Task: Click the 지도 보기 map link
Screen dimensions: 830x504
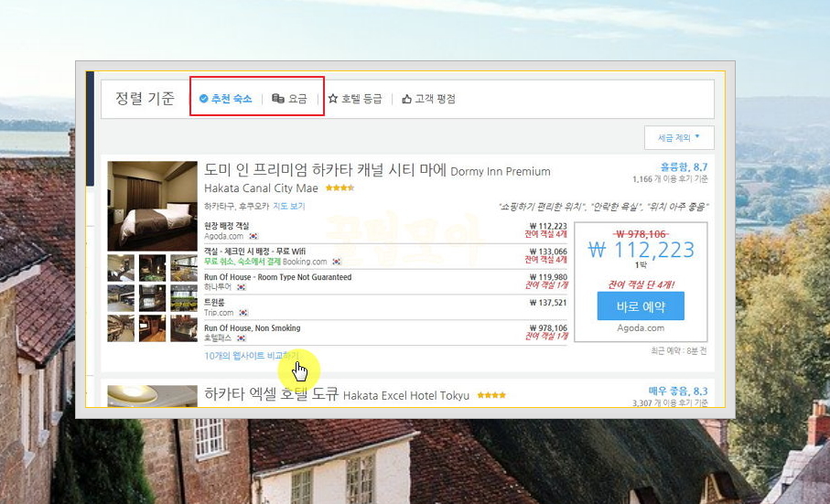Action: pyautogui.click(x=289, y=206)
